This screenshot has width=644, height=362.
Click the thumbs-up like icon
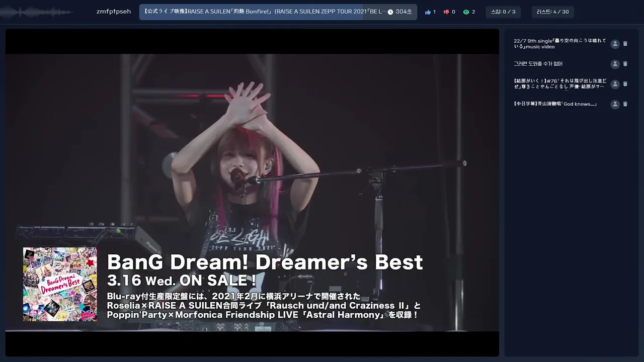tap(428, 12)
